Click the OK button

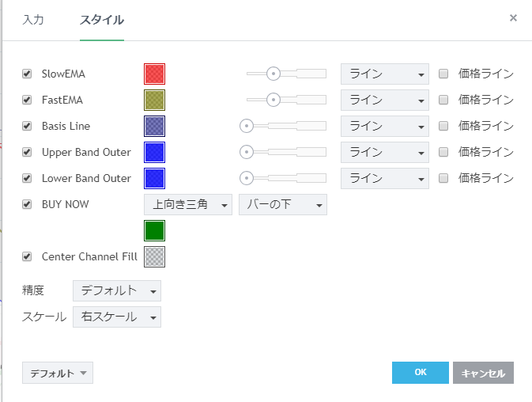420,373
